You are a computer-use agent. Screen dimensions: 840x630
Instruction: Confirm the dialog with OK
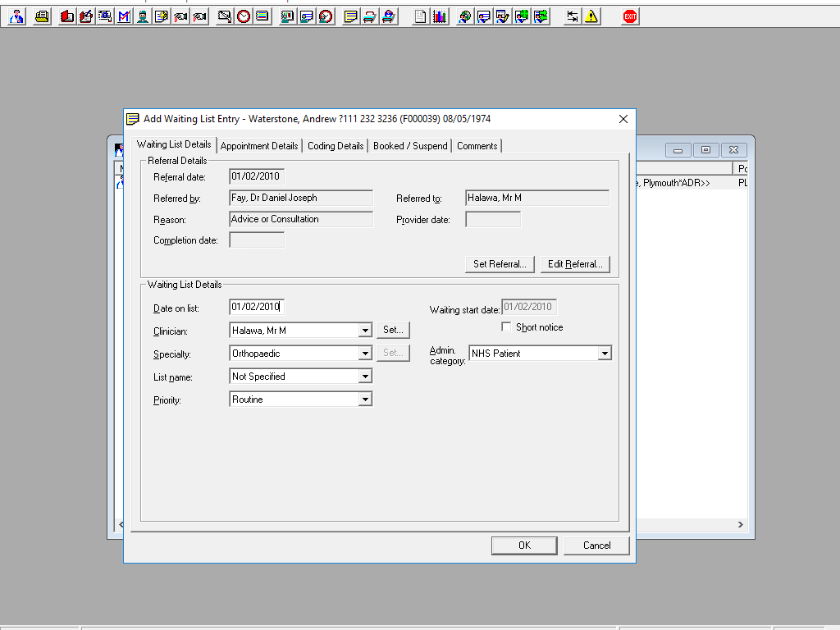[x=524, y=546]
